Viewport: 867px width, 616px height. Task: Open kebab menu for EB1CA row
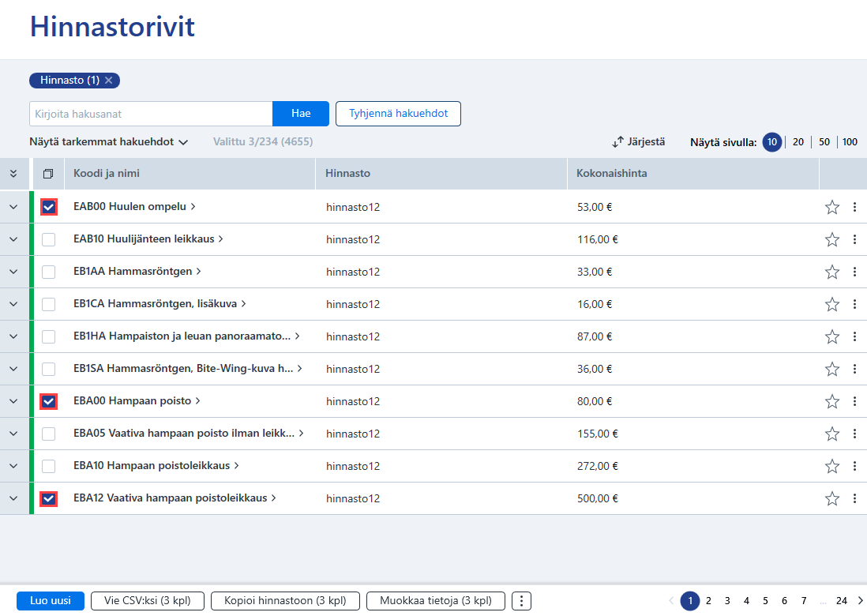855,304
